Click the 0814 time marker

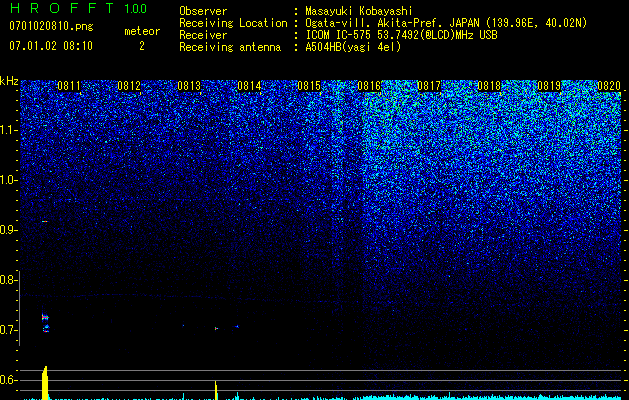249,86
